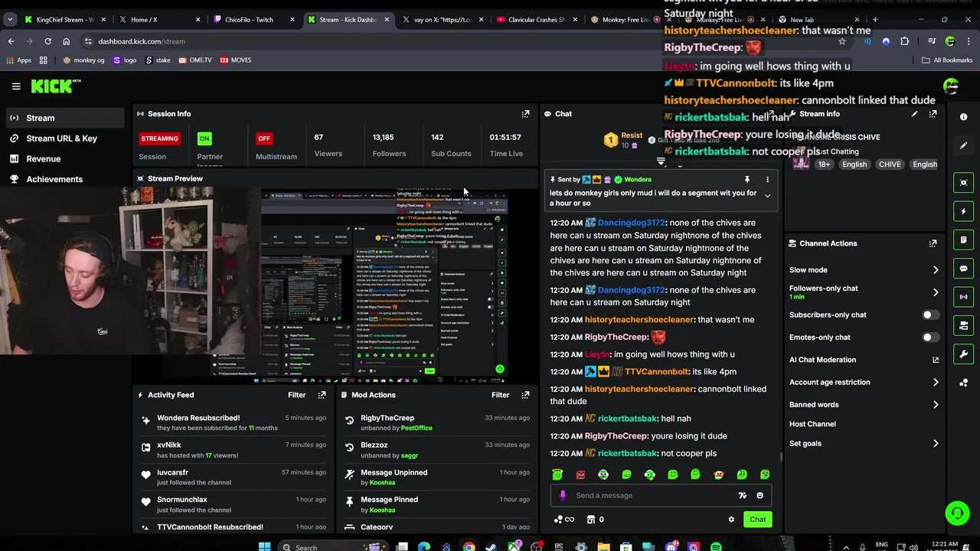
Task: Open OME.TV bookmark
Action: click(194, 60)
